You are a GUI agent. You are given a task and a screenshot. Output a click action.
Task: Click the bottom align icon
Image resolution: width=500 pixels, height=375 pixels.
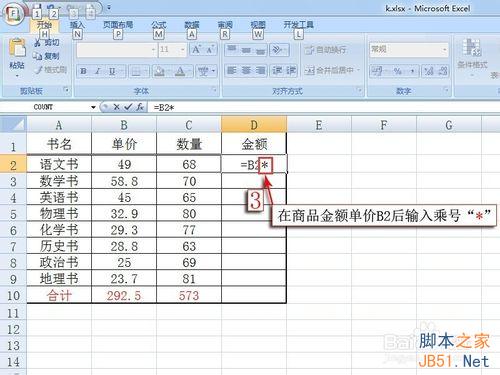260,50
